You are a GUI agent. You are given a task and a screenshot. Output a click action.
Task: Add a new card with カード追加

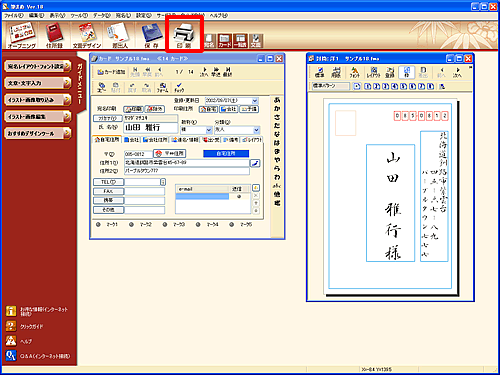click(x=111, y=72)
